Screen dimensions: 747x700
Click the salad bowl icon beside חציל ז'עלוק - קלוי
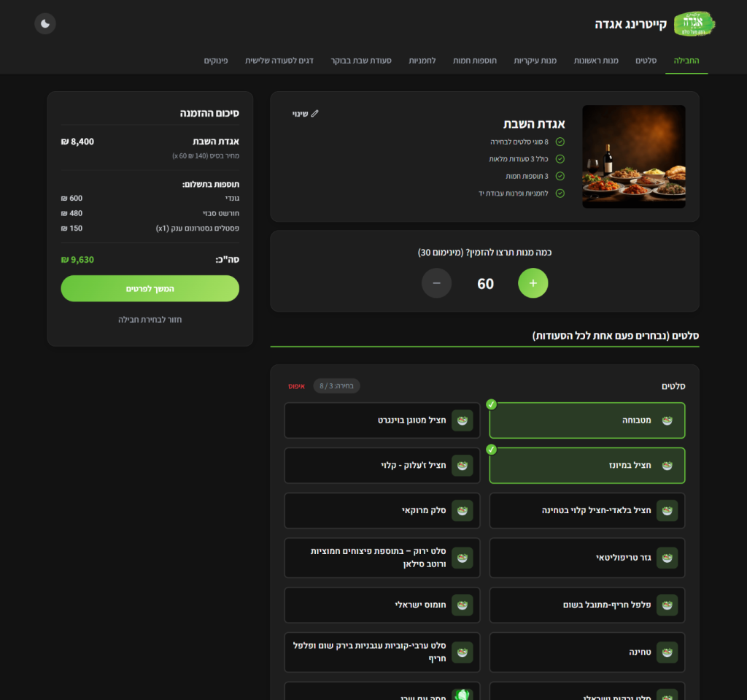462,466
